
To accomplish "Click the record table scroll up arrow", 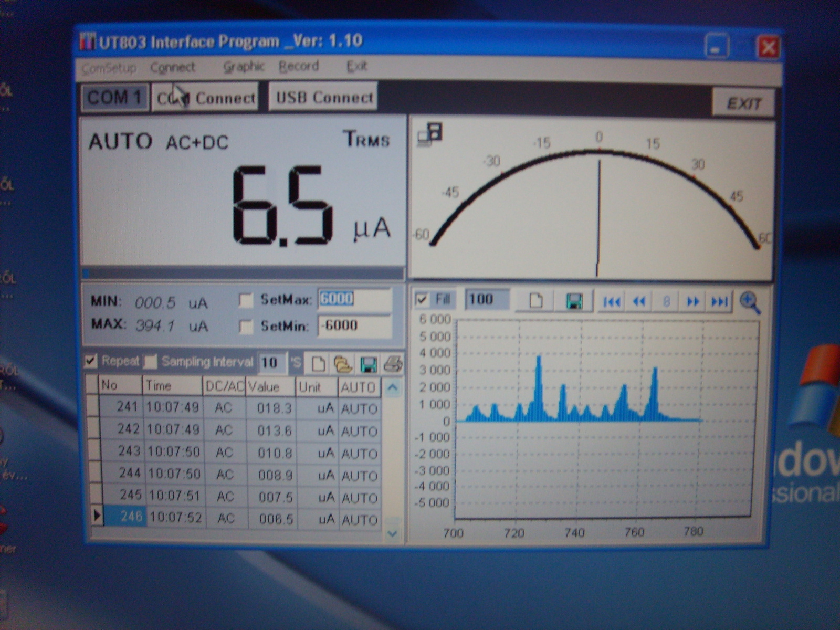I will click(x=392, y=388).
